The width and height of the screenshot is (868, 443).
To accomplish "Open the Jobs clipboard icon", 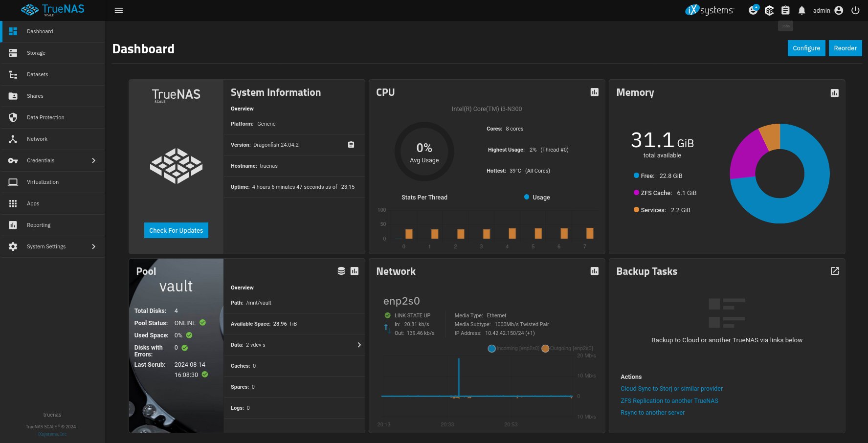I will [785, 10].
